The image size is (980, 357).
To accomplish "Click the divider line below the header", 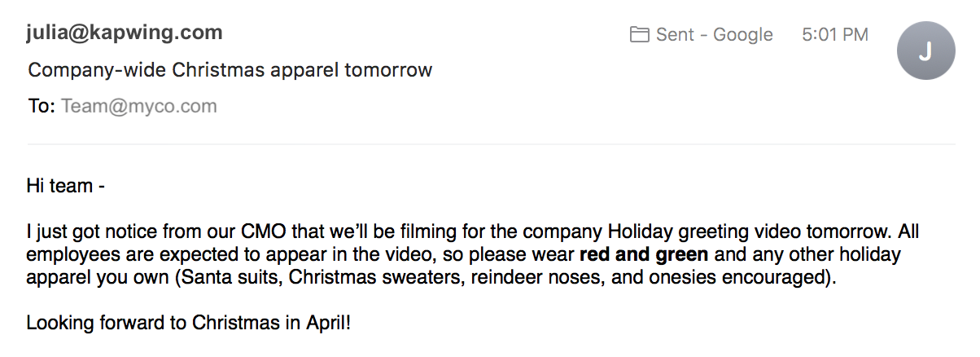I will click(490, 144).
